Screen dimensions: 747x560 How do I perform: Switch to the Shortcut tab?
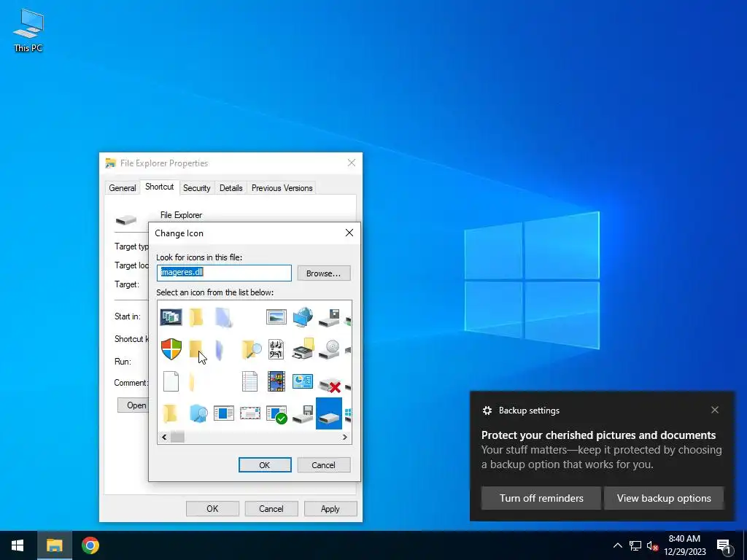[x=160, y=187]
